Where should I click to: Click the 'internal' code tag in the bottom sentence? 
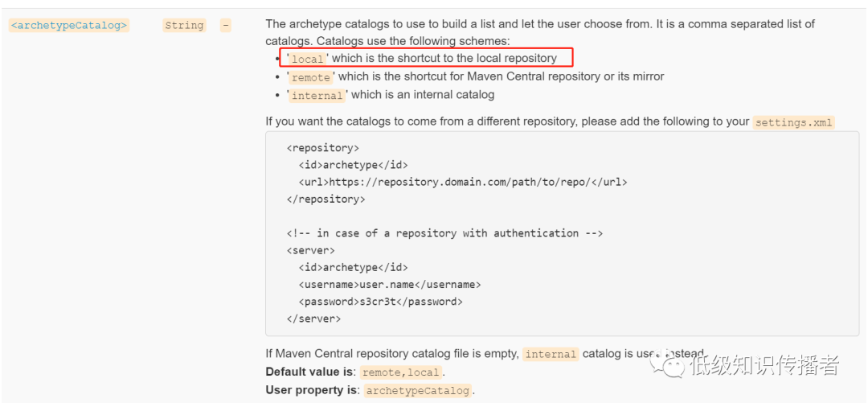coord(551,354)
